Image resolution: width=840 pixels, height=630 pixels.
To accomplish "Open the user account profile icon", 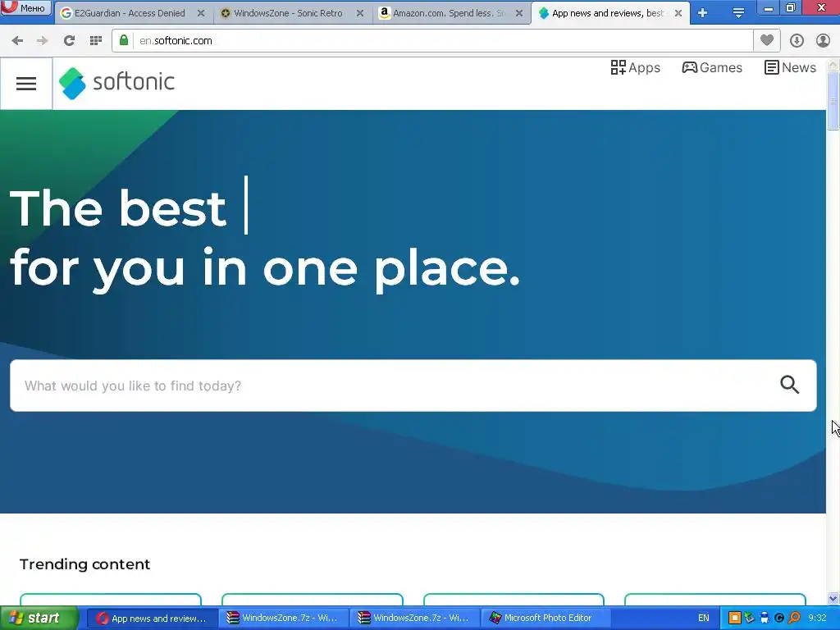I will (x=823, y=41).
